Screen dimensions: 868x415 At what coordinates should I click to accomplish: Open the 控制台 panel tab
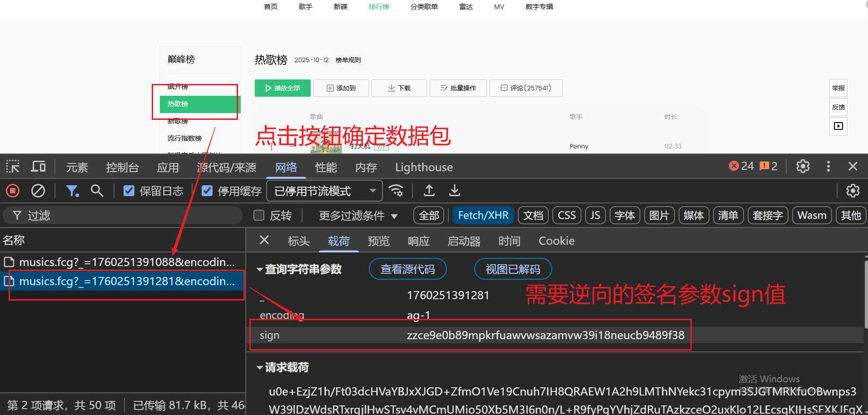tap(122, 167)
